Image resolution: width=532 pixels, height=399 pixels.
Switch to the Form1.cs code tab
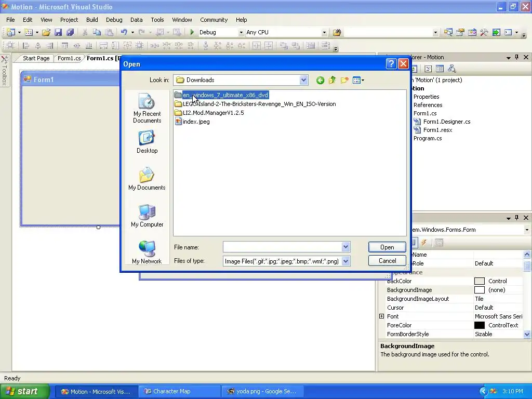(69, 58)
